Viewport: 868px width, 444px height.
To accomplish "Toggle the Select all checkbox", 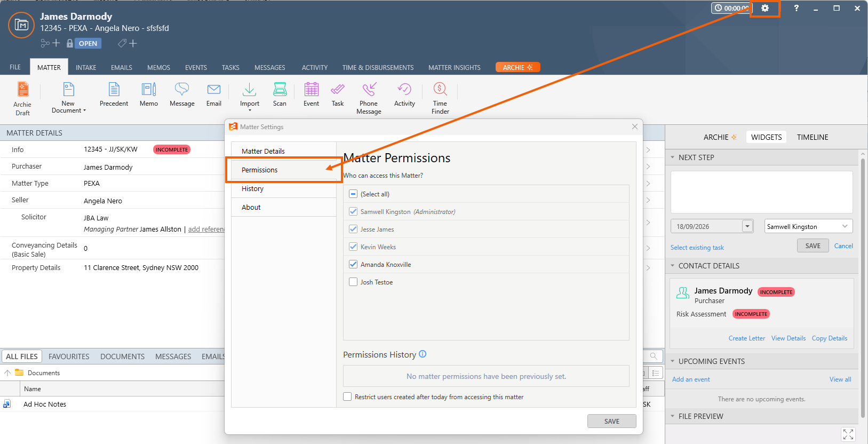I will (x=353, y=194).
